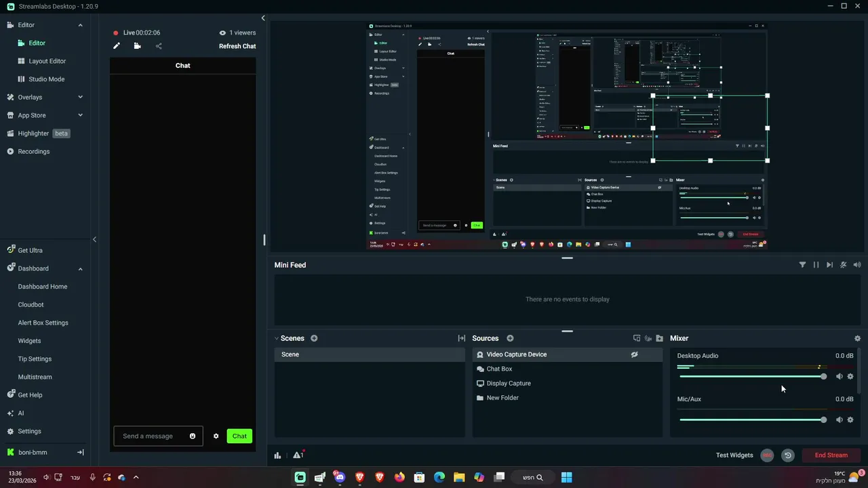This screenshot has width=868, height=488.
Task: Open the Mini Feed filter icon
Action: point(802,265)
